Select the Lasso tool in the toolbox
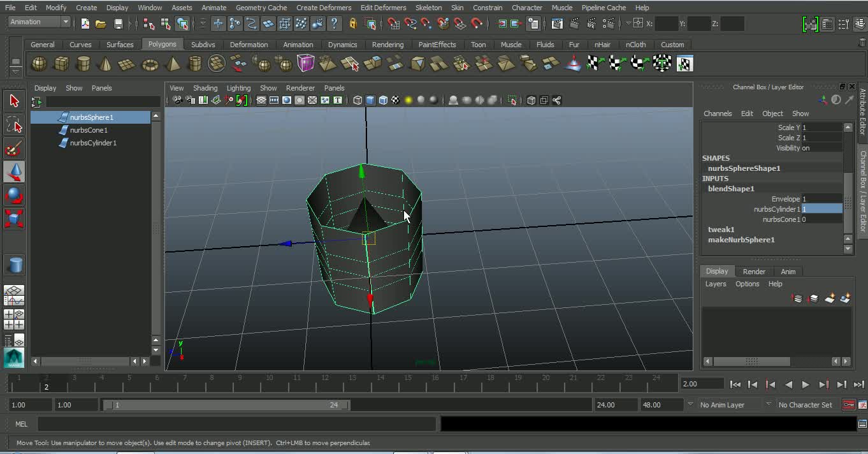This screenshot has height=454, width=868. click(14, 125)
